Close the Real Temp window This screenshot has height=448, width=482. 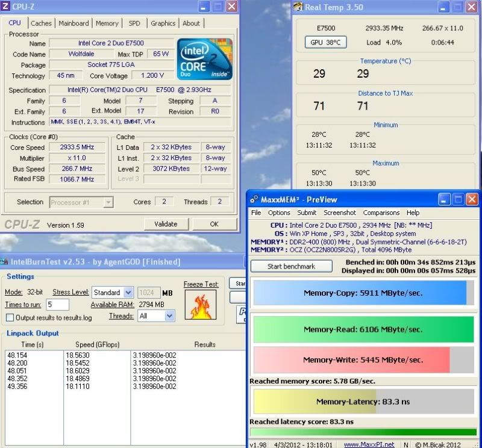pos(472,7)
